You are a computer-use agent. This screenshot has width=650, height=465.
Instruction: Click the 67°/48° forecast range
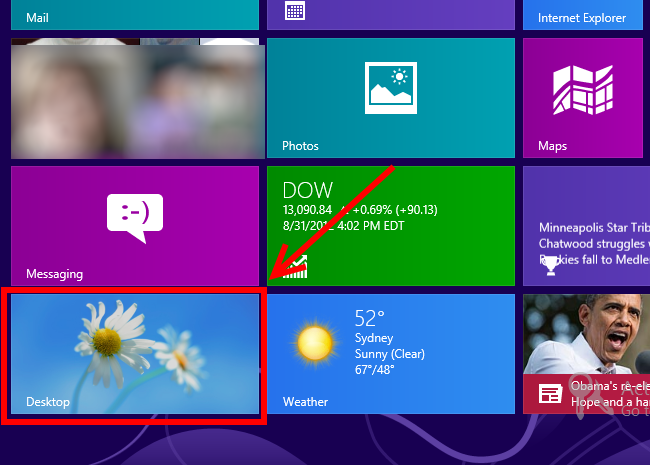tap(374, 370)
